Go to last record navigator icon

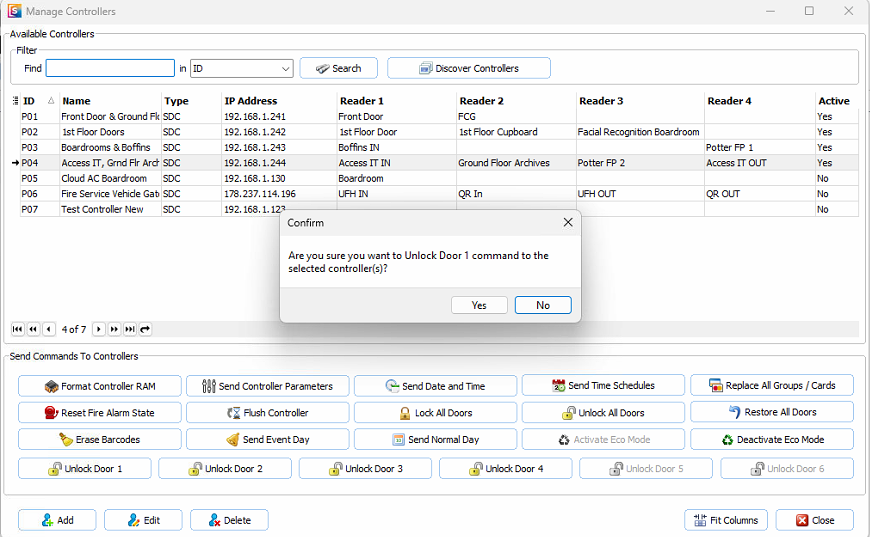click(130, 329)
